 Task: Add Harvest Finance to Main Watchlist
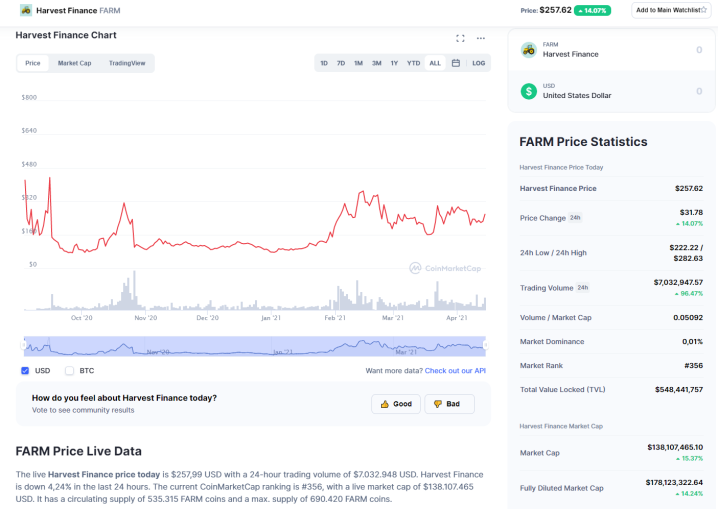coord(671,10)
